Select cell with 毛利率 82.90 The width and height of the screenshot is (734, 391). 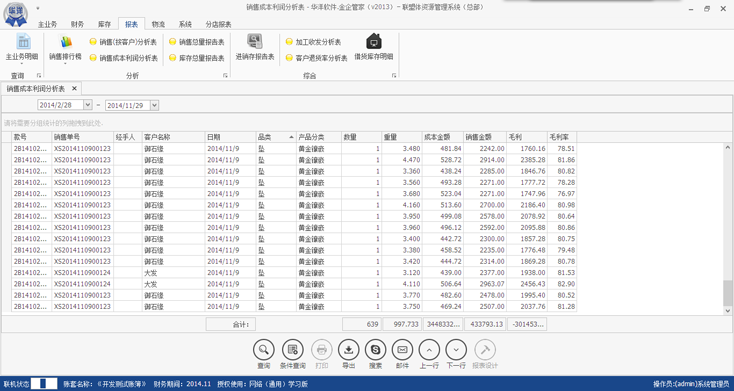(x=562, y=284)
